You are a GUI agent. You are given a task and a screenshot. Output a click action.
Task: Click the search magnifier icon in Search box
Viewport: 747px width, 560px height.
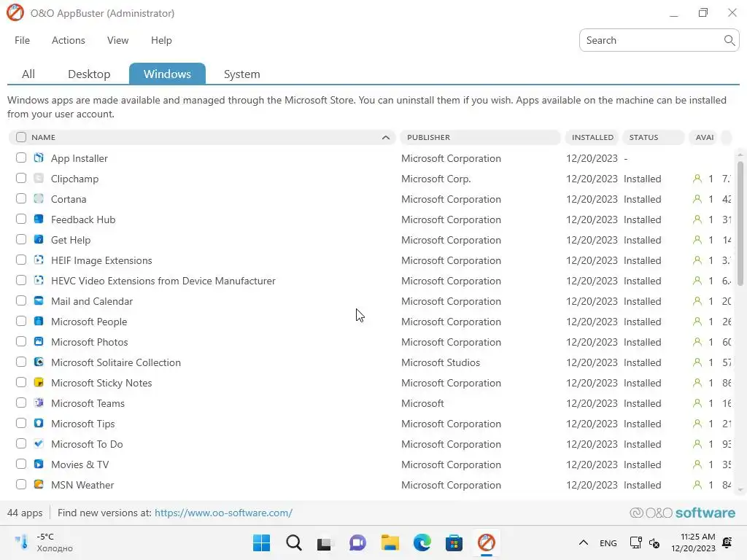pos(729,41)
